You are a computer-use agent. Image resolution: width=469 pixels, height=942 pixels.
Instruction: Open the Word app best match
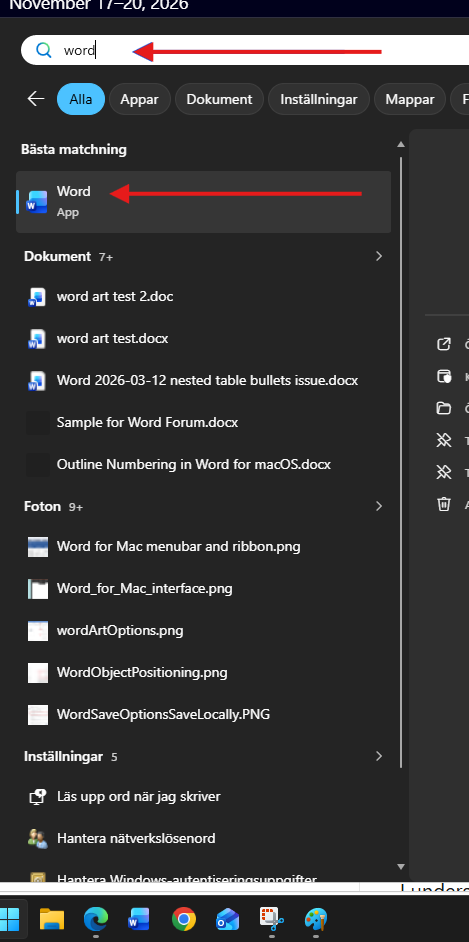tap(203, 202)
